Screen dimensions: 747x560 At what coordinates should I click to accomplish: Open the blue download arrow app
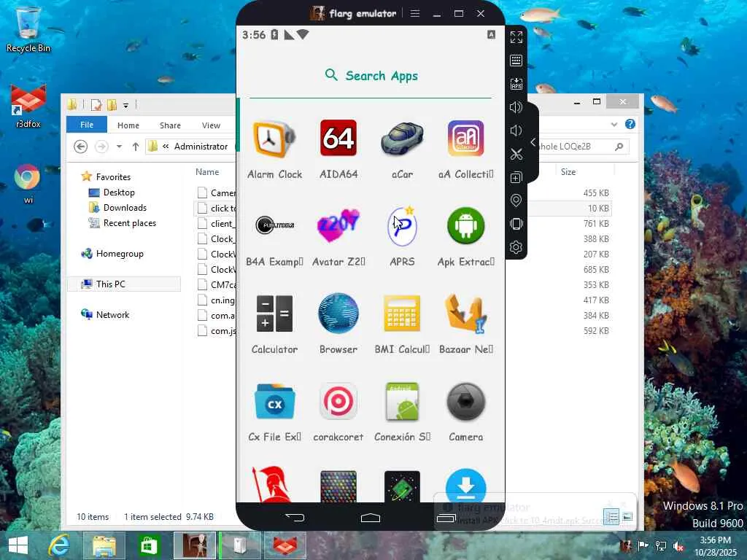[x=465, y=486]
